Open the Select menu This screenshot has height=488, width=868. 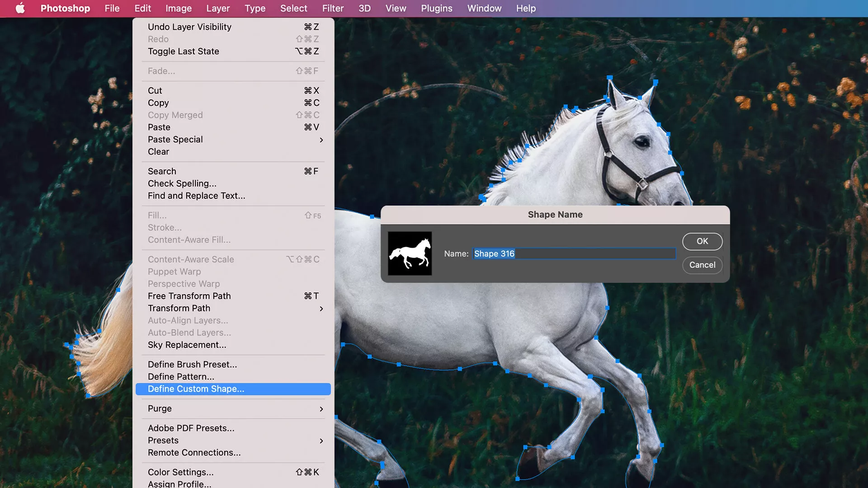click(293, 8)
